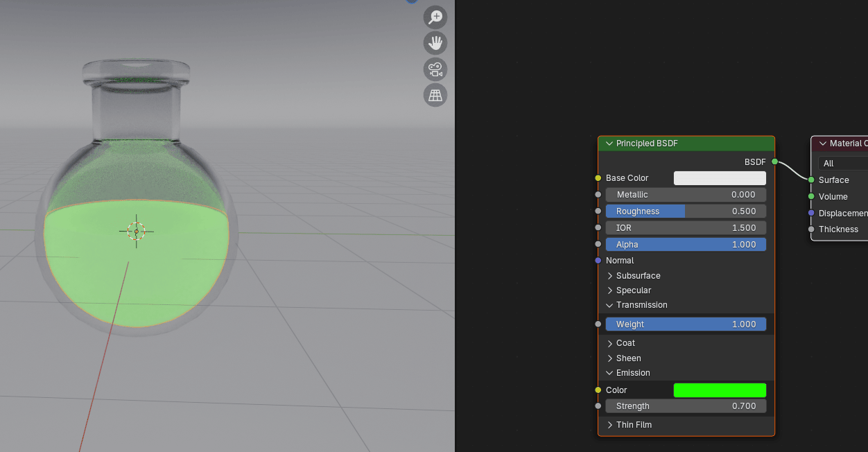
Task: Click the pan view hand icon
Action: (x=435, y=43)
